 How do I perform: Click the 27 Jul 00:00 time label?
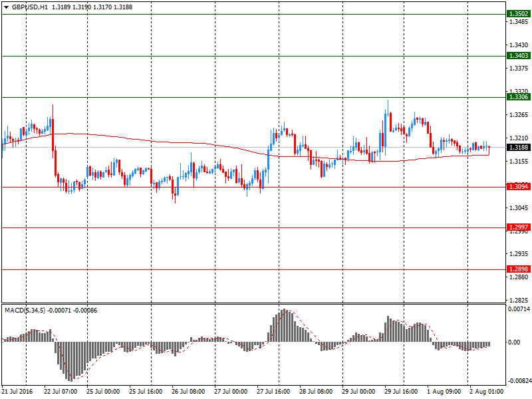click(231, 392)
